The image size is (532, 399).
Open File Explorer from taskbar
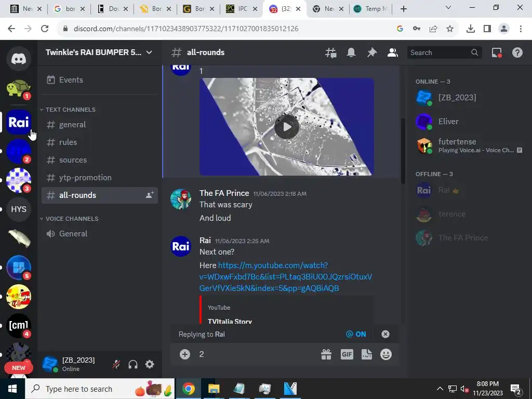(x=214, y=389)
